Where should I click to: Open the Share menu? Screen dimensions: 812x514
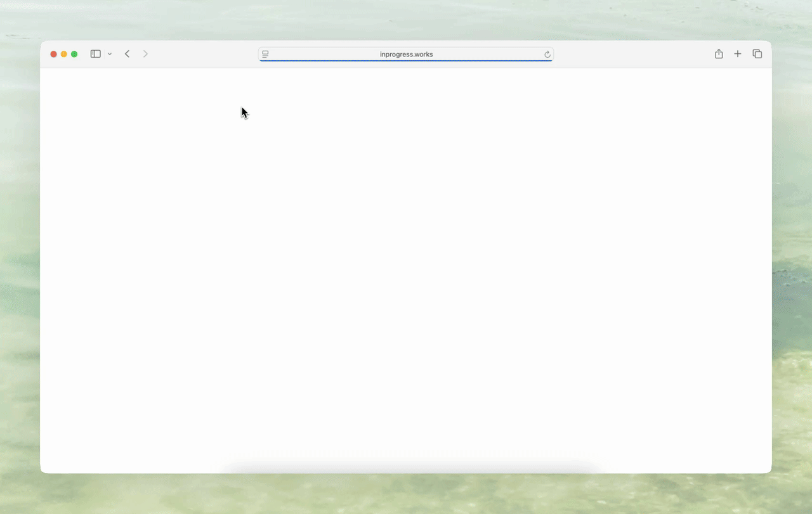719,54
